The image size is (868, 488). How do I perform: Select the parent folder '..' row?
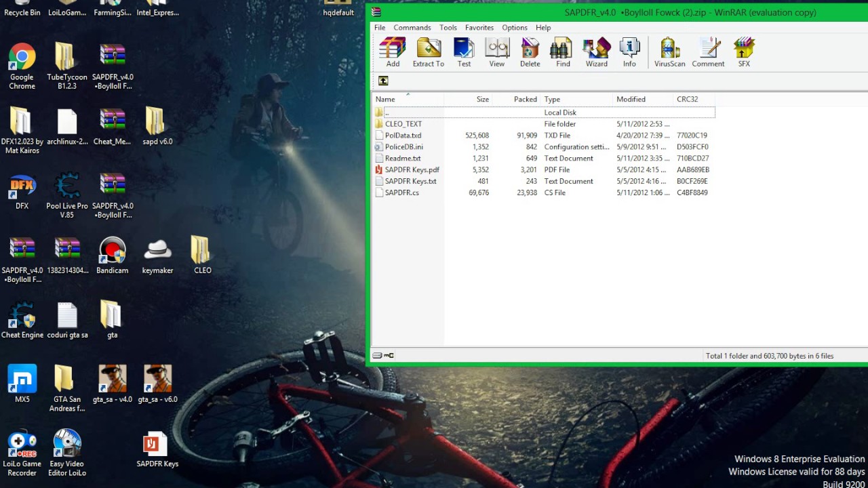pos(544,113)
